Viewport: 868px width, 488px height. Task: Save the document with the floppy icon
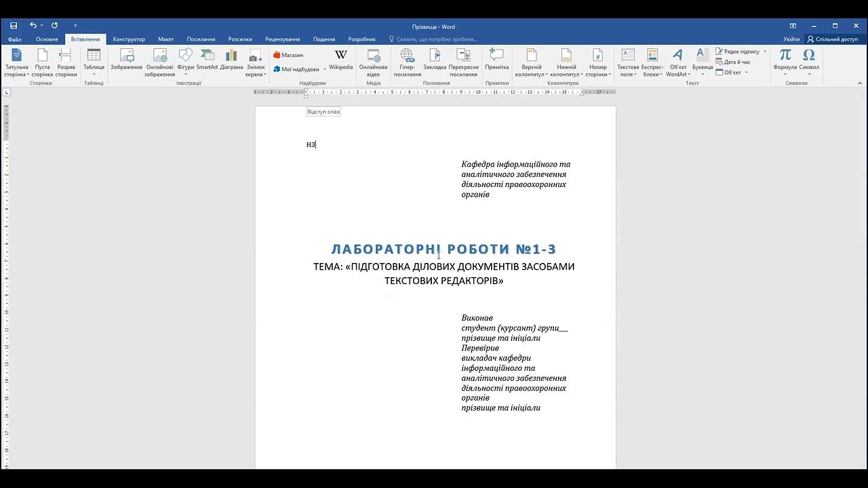14,26
